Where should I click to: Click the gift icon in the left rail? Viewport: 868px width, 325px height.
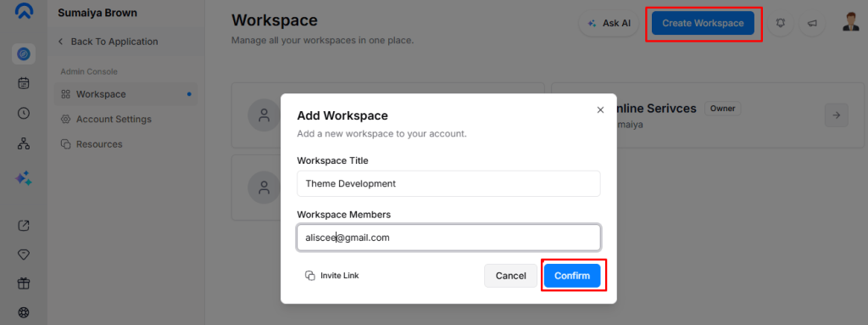(x=23, y=283)
